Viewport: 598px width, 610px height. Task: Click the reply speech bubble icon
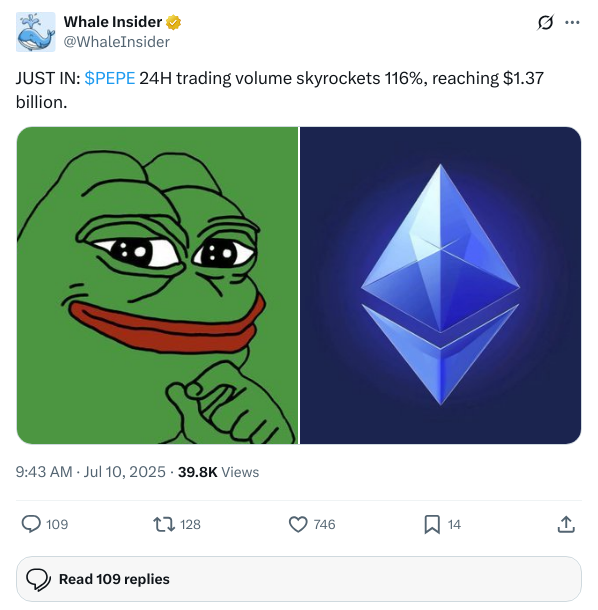click(x=31, y=524)
